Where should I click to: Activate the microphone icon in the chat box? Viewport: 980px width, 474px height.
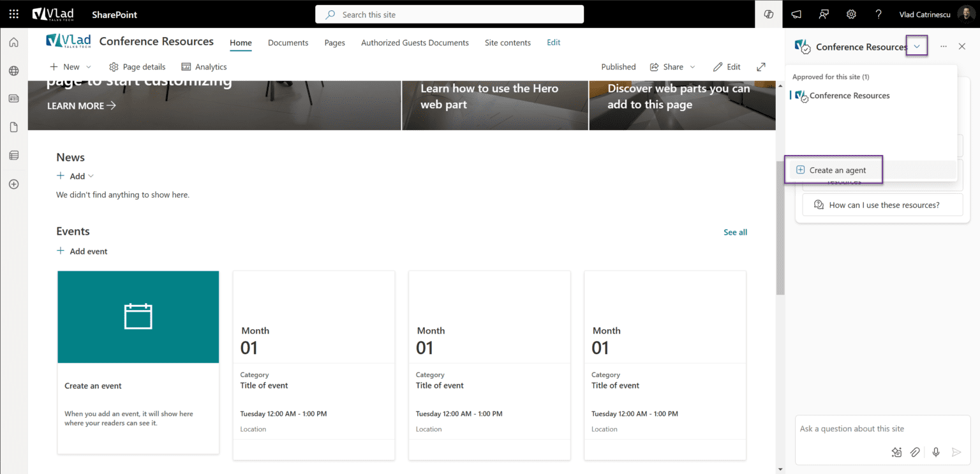pos(935,452)
